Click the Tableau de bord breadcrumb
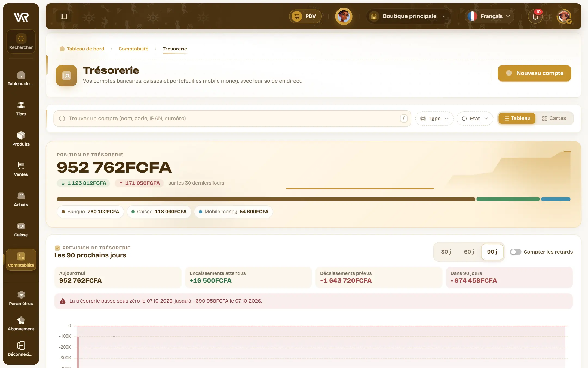The width and height of the screenshot is (588, 368). point(82,49)
